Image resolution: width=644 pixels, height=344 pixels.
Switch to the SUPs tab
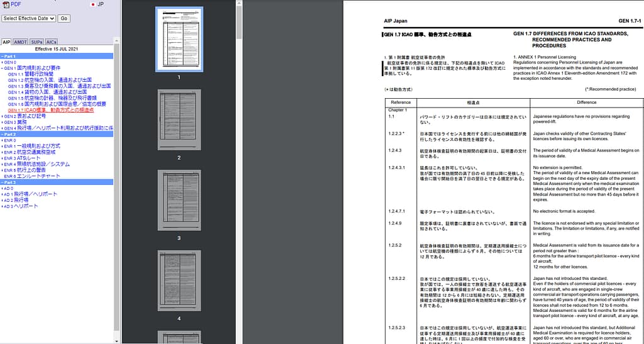[36, 42]
